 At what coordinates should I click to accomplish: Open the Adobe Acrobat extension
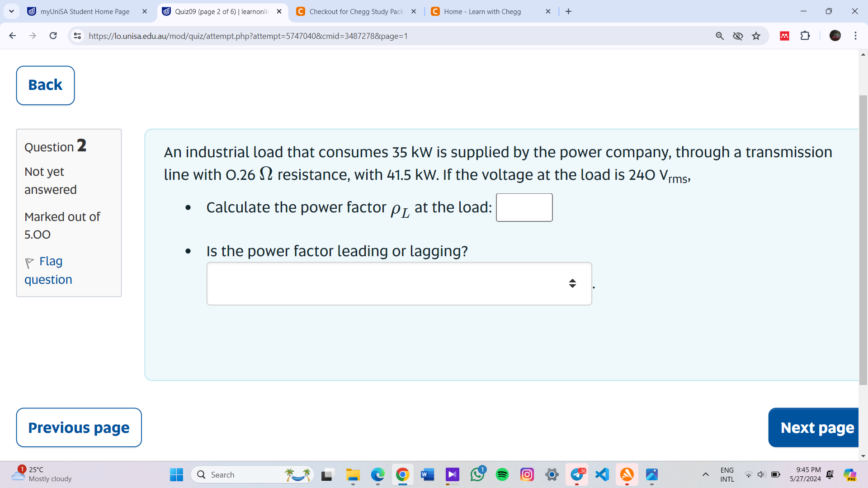tap(784, 36)
